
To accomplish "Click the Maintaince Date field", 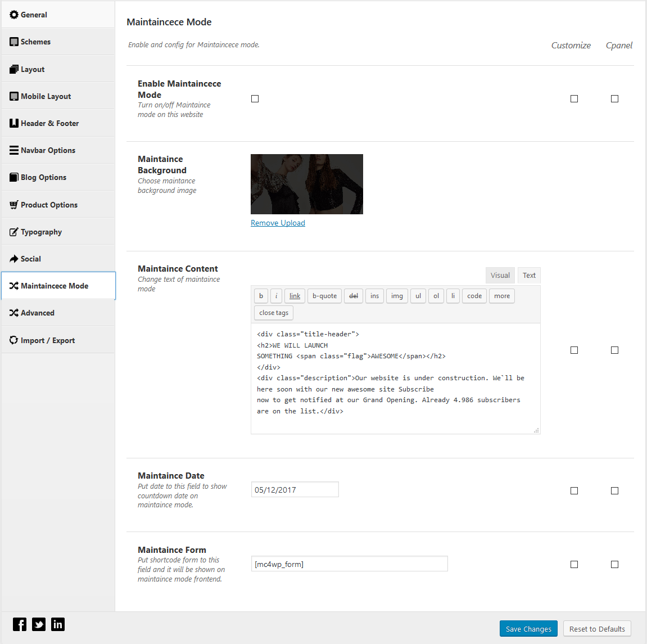I will pos(295,489).
